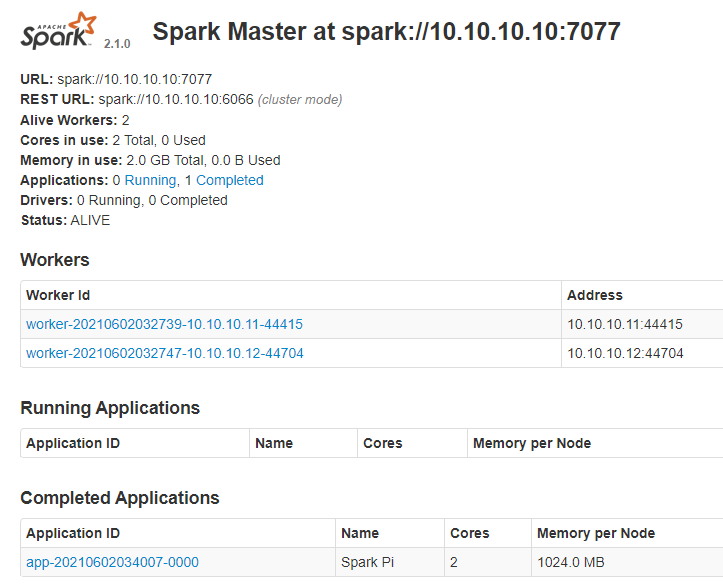
Task: Click the Address column header in Workers
Action: coord(594,295)
